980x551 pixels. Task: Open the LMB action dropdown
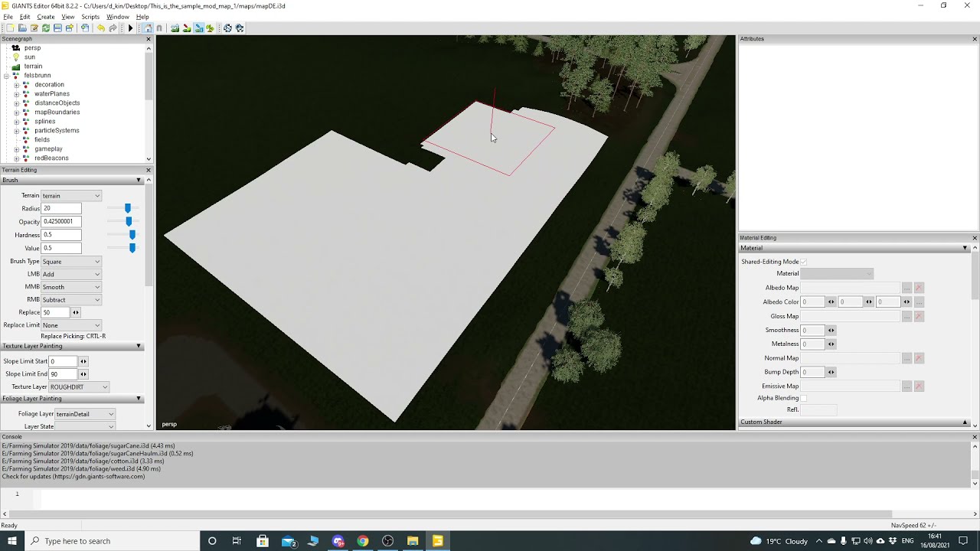click(71, 274)
